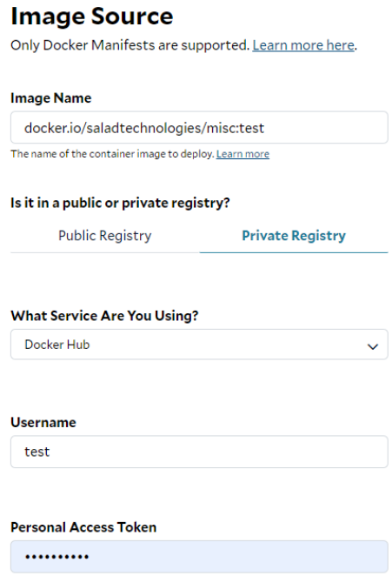Viewport: 392px width, 576px height.
Task: Click the 'What Service Are You Using?' label
Action: pos(104,316)
